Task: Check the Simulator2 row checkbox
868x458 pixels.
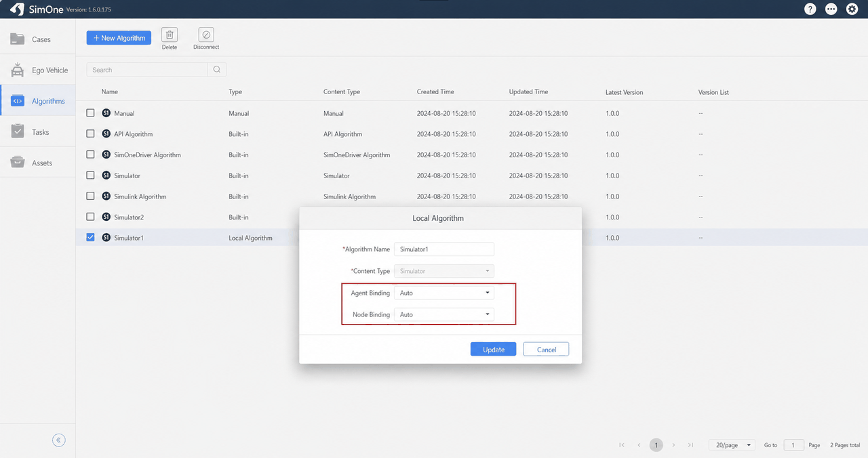Action: point(90,217)
